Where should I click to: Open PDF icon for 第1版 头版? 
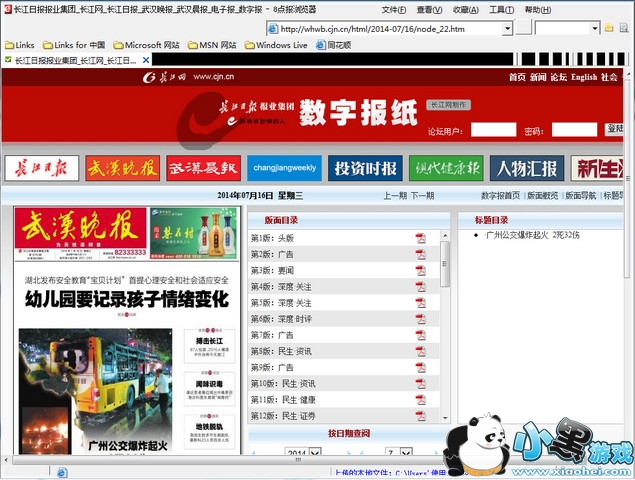(421, 238)
